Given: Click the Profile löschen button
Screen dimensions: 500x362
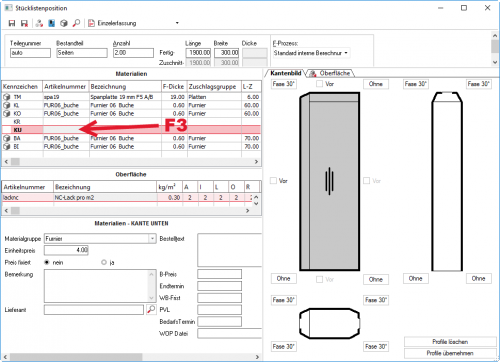Looking at the screenshot, I should coord(450,342).
